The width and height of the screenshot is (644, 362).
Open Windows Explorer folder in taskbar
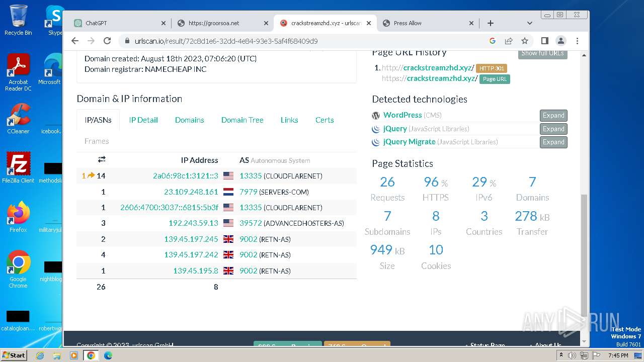click(57, 355)
